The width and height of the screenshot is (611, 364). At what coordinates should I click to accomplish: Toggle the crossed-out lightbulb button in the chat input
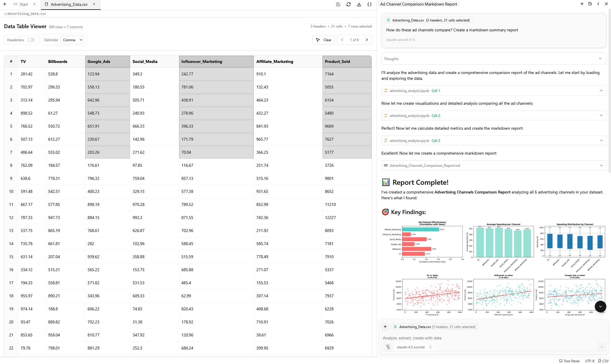[388, 347]
